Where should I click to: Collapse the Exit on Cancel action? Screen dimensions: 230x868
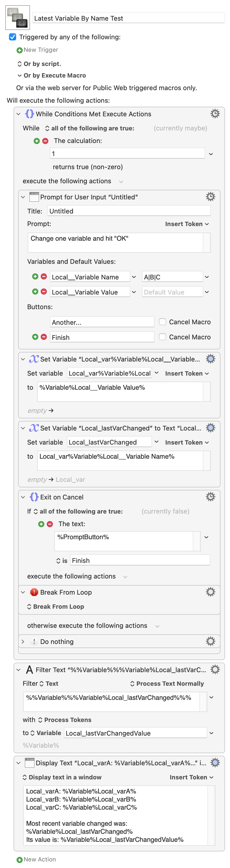click(23, 497)
